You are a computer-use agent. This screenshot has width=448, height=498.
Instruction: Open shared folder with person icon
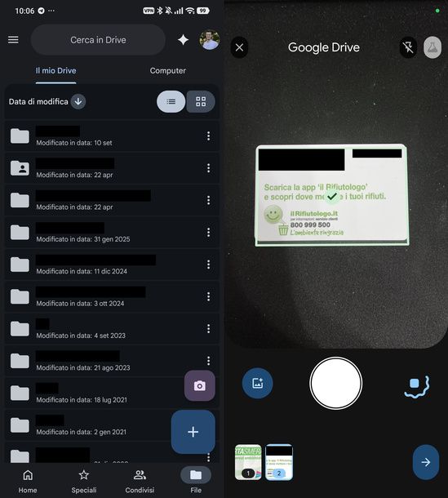pos(111,168)
